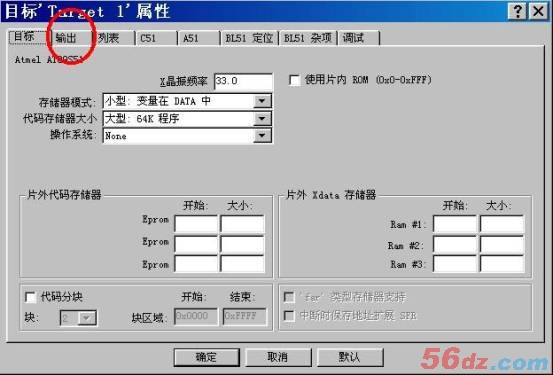Click the 取消 cancel button
The image size is (553, 375).
(x=278, y=357)
